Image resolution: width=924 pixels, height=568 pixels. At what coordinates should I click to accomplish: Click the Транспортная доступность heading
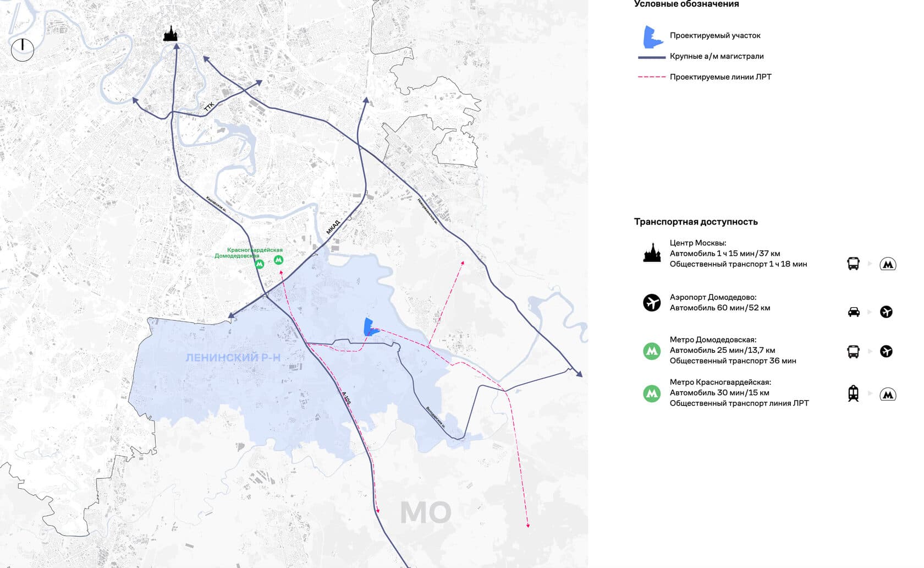[696, 222]
